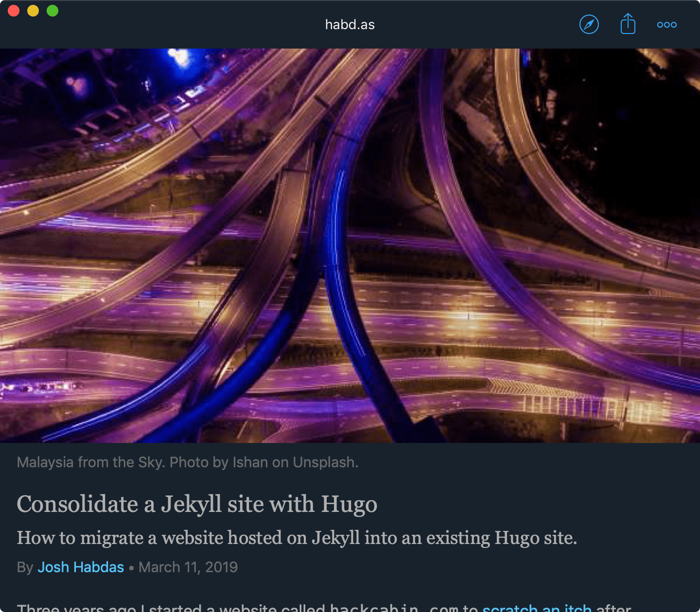Open the three-circle more options icon
700x612 pixels.
click(666, 25)
